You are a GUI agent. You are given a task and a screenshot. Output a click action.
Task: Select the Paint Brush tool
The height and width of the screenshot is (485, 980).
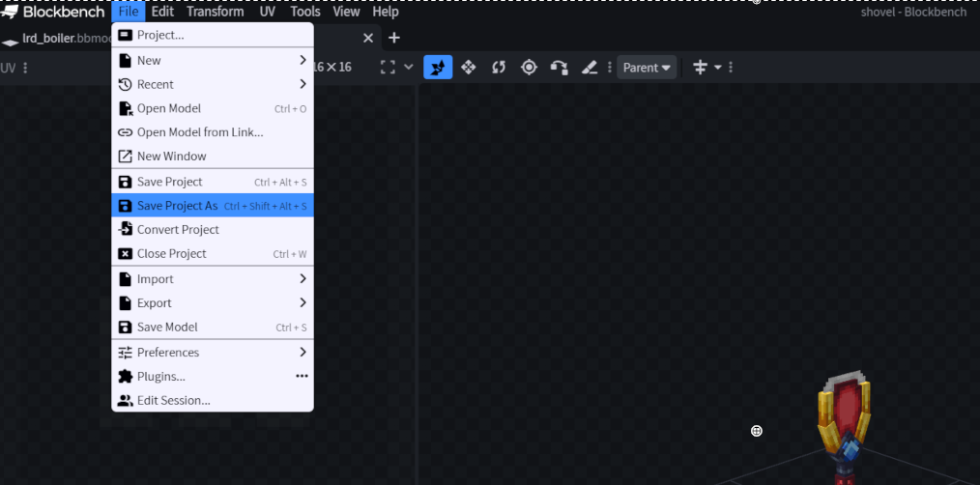[x=590, y=68]
